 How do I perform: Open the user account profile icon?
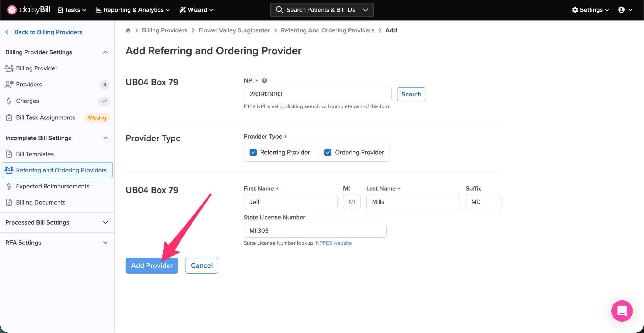point(621,10)
